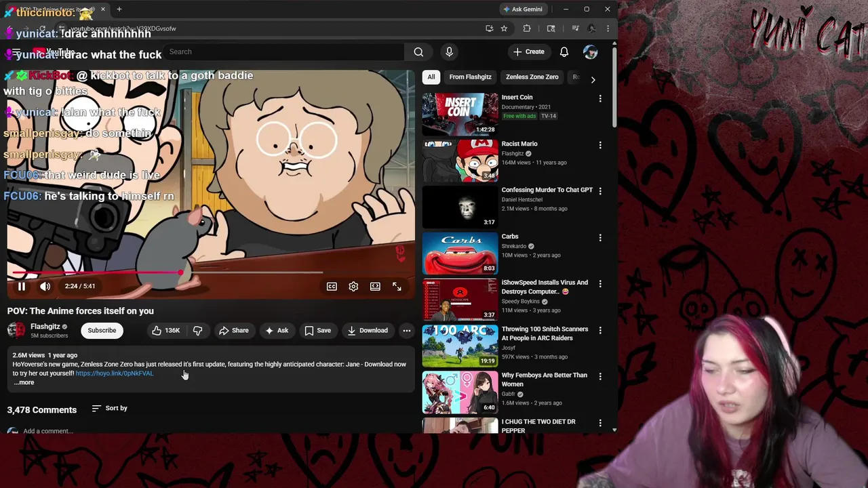Like the video with thumbs up
This screenshot has height=488, width=868.
tap(165, 331)
